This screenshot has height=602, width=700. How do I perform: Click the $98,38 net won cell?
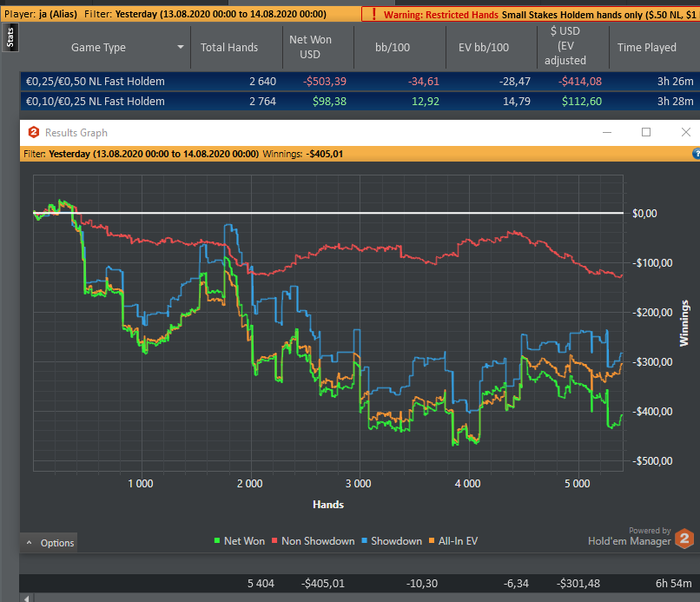click(x=329, y=101)
